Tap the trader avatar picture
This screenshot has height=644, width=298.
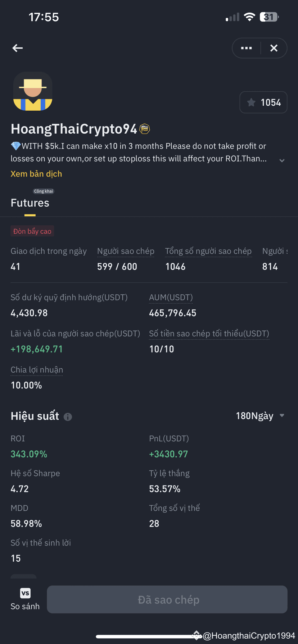point(33,91)
